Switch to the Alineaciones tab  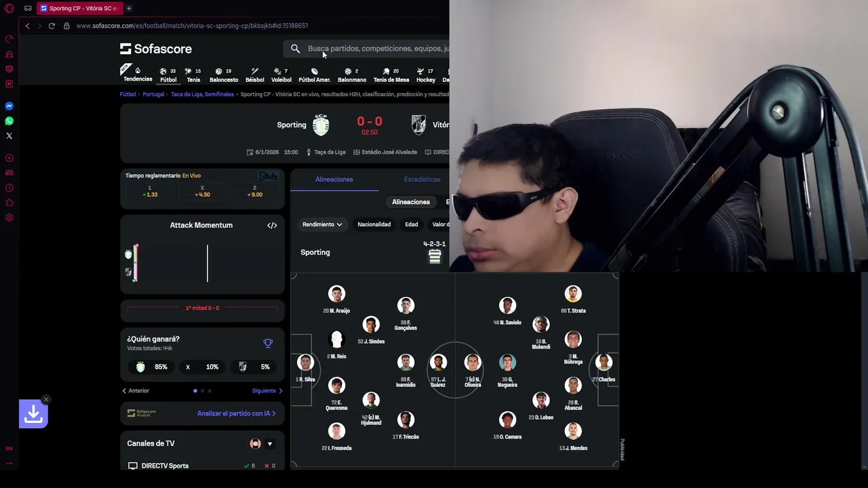pyautogui.click(x=334, y=180)
